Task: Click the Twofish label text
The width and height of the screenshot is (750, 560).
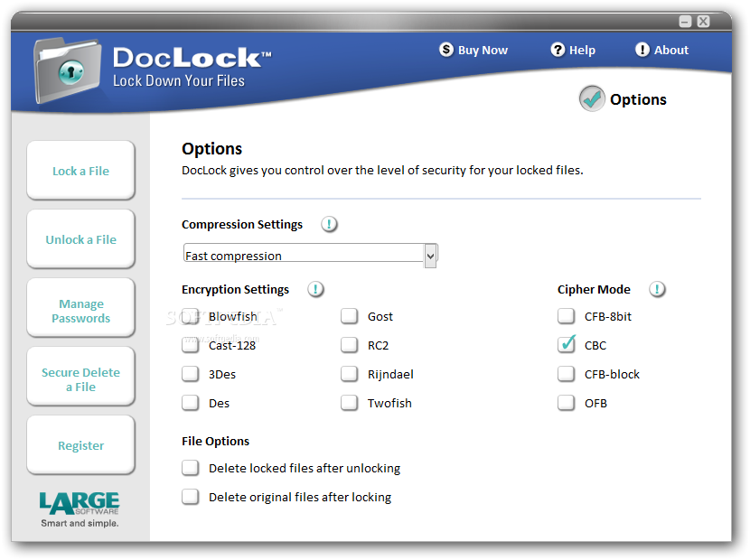Action: (389, 403)
